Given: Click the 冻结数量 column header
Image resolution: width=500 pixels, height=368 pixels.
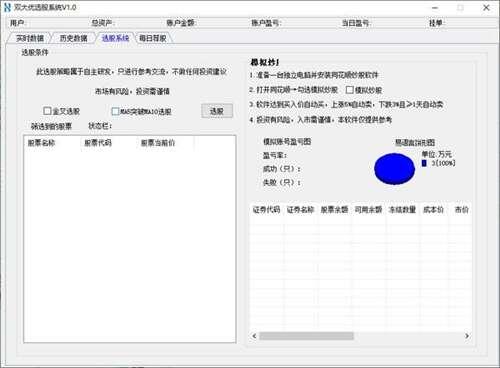Looking at the screenshot, I should click(402, 210).
